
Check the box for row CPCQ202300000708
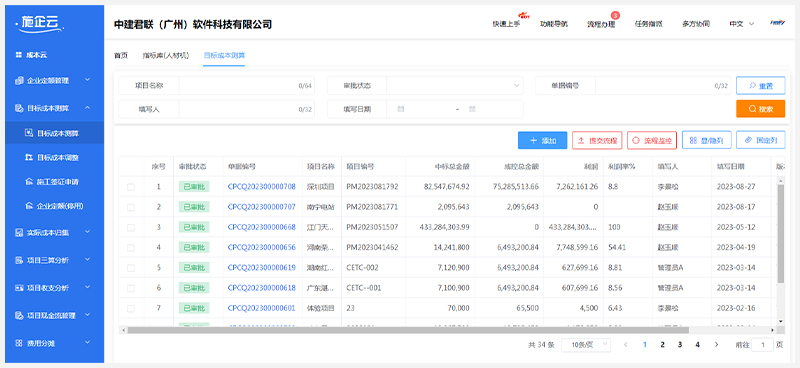click(x=131, y=187)
